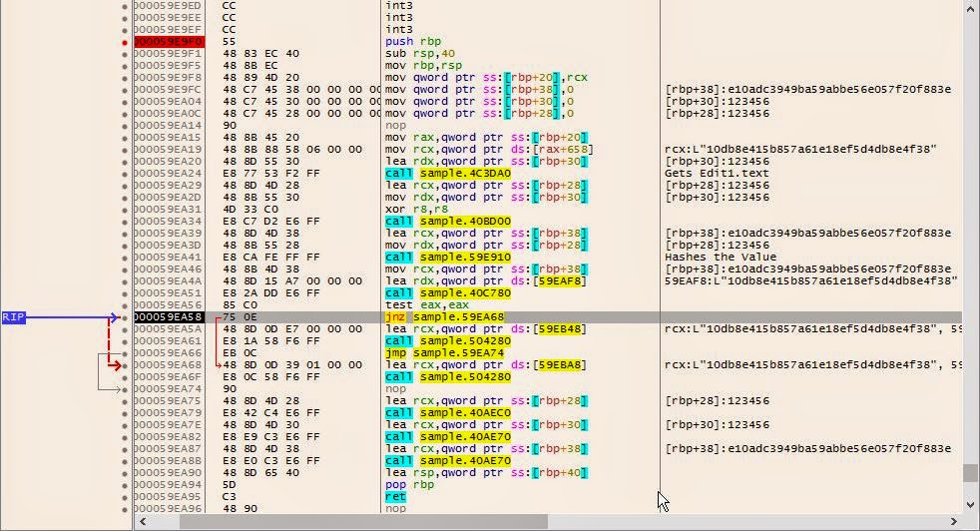Image resolution: width=980 pixels, height=531 pixels.
Task: Toggle the red breakpoint dot at push rbp
Action: (x=125, y=42)
